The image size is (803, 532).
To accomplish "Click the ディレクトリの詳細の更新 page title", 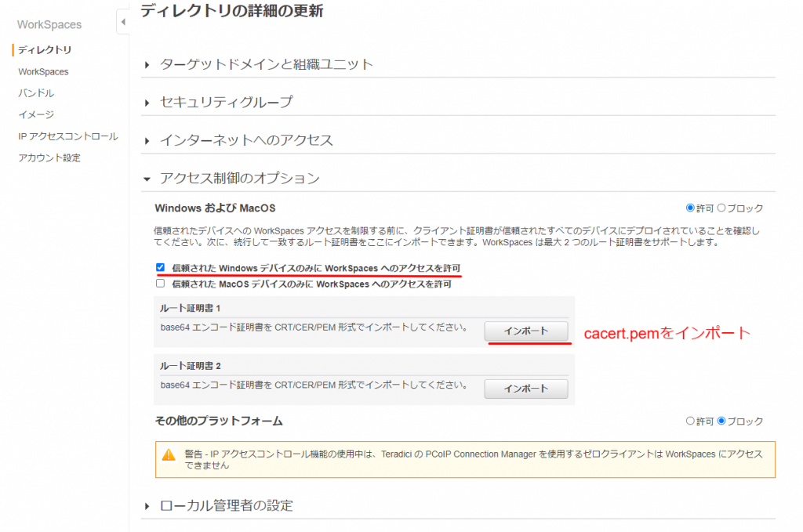I will (x=231, y=11).
